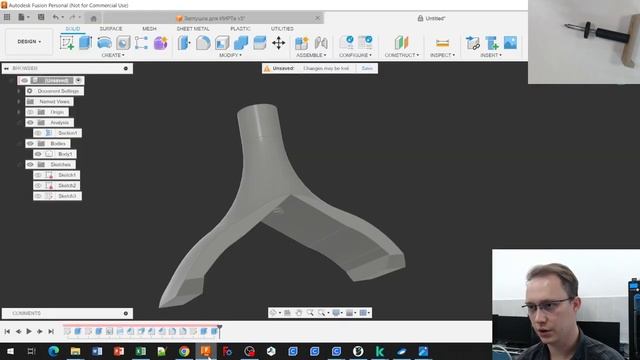Toggle visibility of Section1 analysis
This screenshot has height=360, width=640.
[38, 133]
